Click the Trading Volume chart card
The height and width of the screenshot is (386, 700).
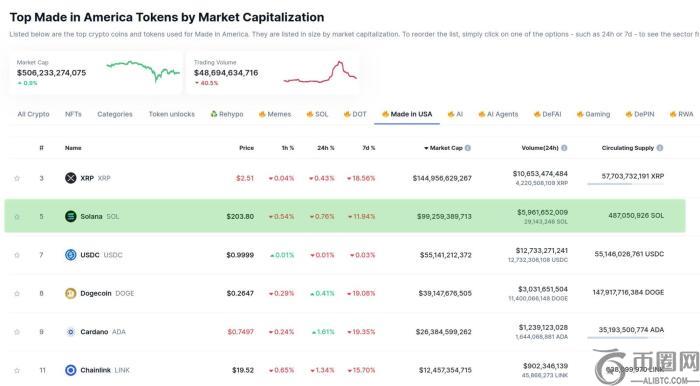point(273,73)
